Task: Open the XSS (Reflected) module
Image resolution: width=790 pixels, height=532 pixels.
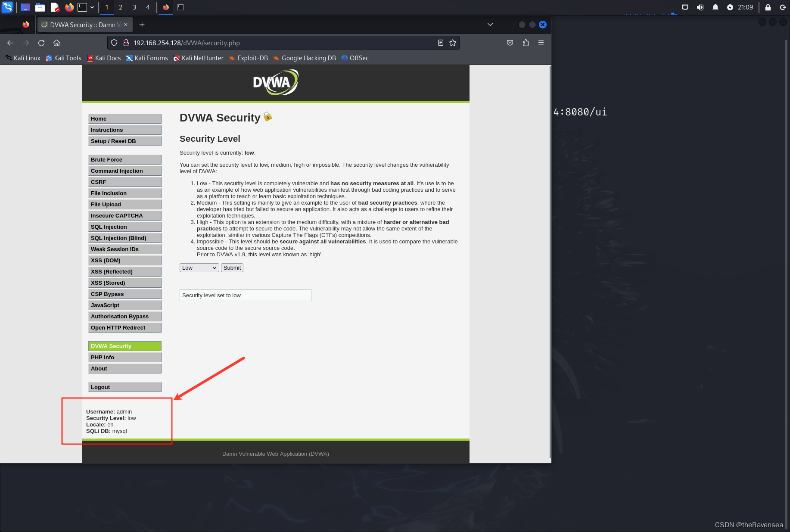Action: (x=125, y=272)
